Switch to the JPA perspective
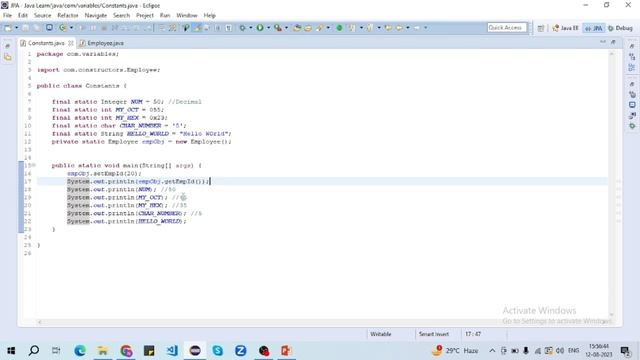 click(x=594, y=28)
